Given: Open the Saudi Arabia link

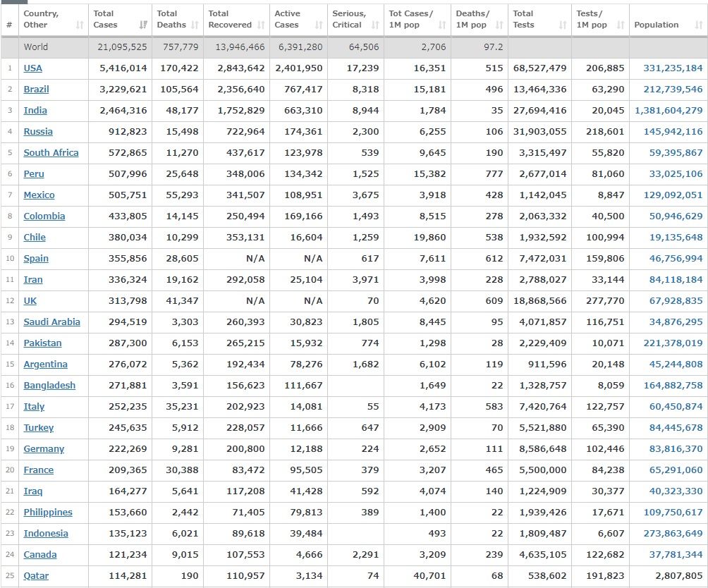Looking at the screenshot, I should tap(51, 322).
